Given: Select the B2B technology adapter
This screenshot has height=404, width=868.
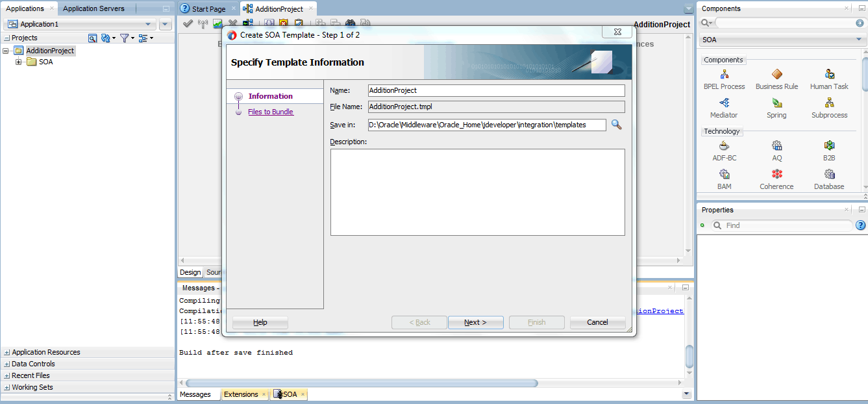Looking at the screenshot, I should click(829, 151).
